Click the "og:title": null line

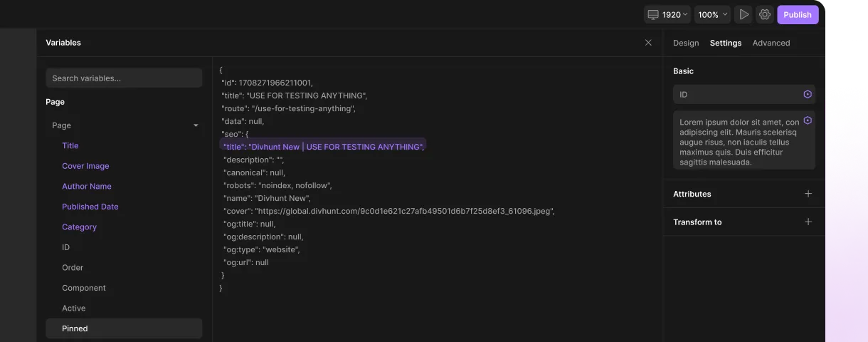[250, 224]
